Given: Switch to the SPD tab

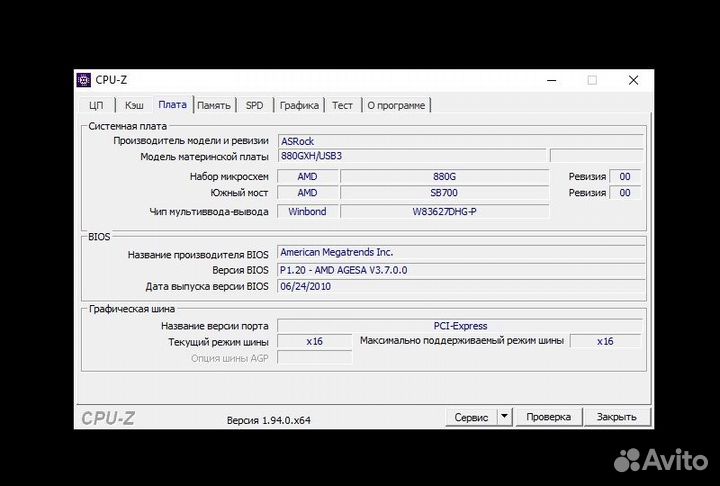Looking at the screenshot, I should tap(254, 105).
